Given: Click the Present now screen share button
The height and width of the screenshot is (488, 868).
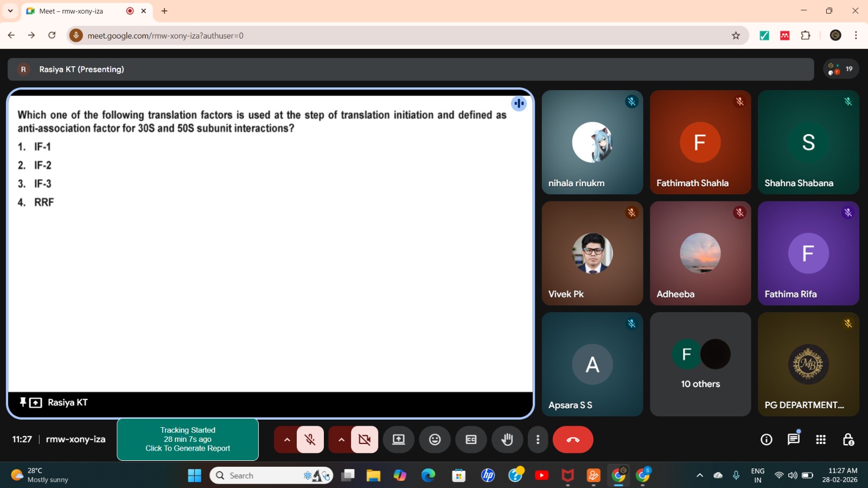Looking at the screenshot, I should (399, 440).
